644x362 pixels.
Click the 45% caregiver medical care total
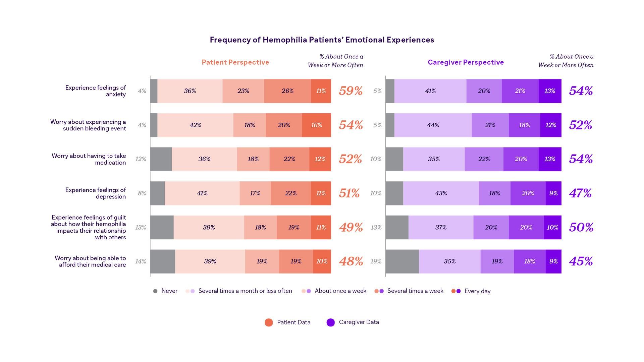coord(581,261)
